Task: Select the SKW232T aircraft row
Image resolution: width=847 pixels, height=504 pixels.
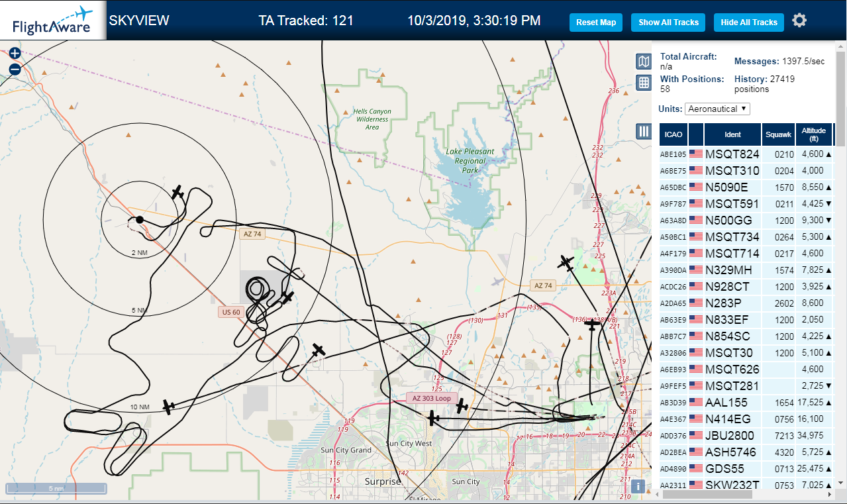Action: [746, 485]
